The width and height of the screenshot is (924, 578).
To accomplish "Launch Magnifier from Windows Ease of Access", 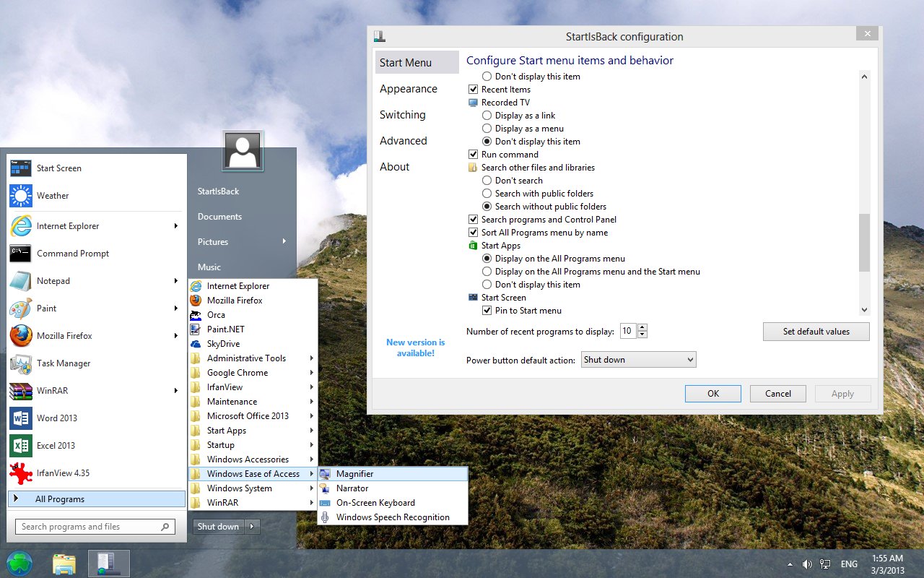I will [x=354, y=473].
